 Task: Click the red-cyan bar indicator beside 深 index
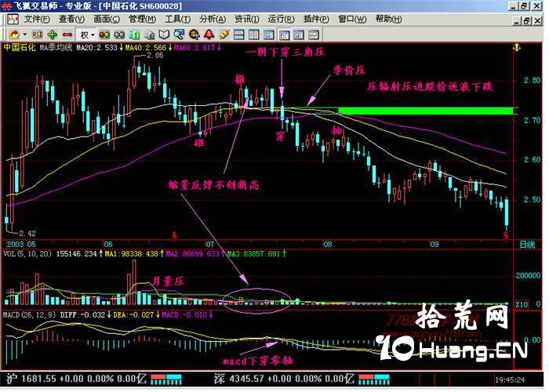[373, 379]
